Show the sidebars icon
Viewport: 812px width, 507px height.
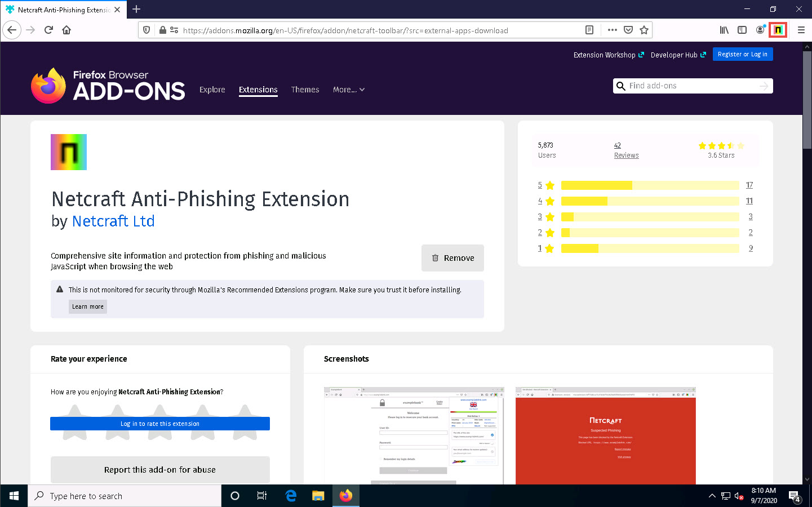coord(742,30)
